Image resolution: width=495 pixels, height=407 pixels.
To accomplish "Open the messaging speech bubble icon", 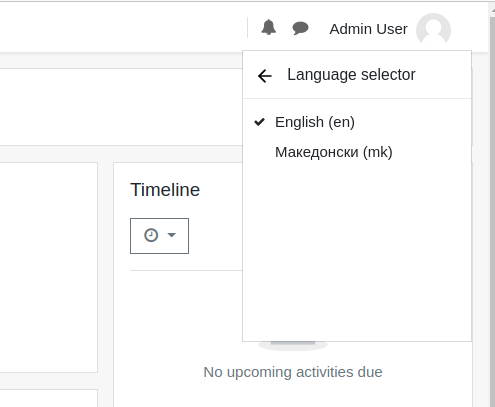I will (x=300, y=28).
